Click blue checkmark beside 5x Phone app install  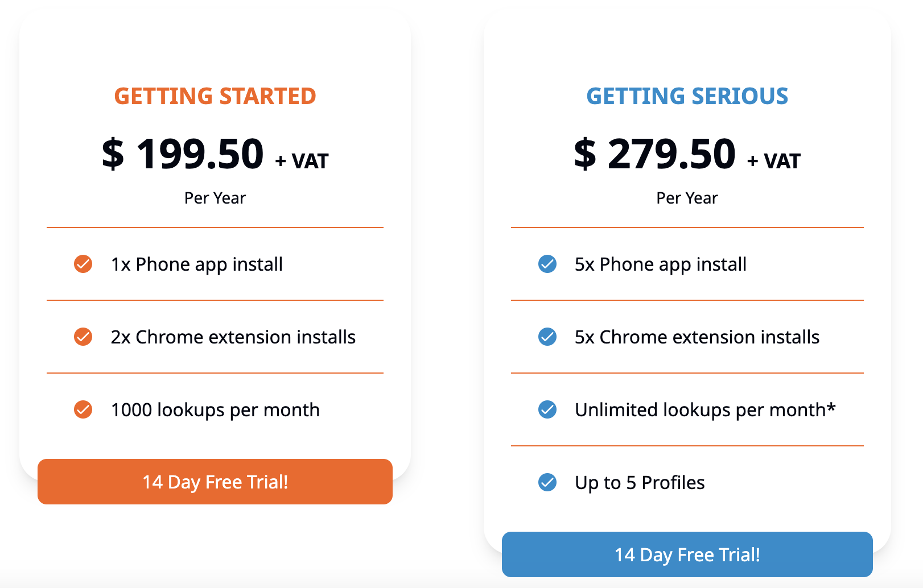[547, 264]
